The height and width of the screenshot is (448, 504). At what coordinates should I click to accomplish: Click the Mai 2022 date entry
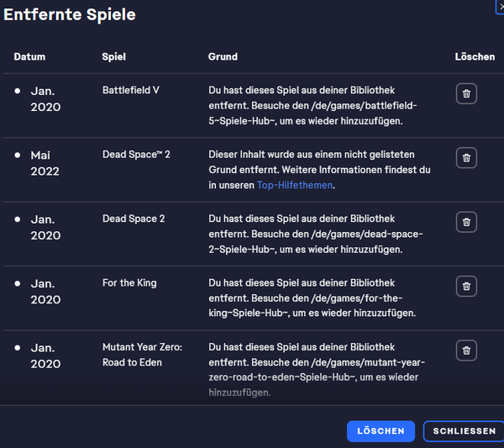[45, 163]
